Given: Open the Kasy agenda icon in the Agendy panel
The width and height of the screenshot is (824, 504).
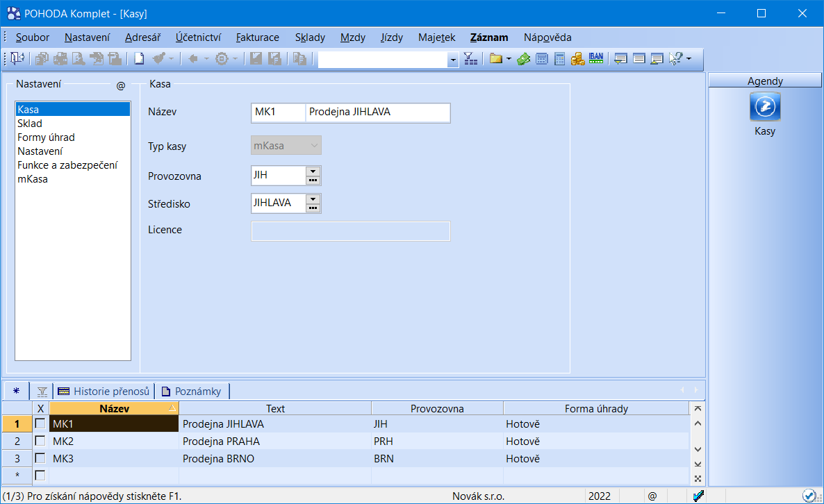Looking at the screenshot, I should (x=765, y=107).
